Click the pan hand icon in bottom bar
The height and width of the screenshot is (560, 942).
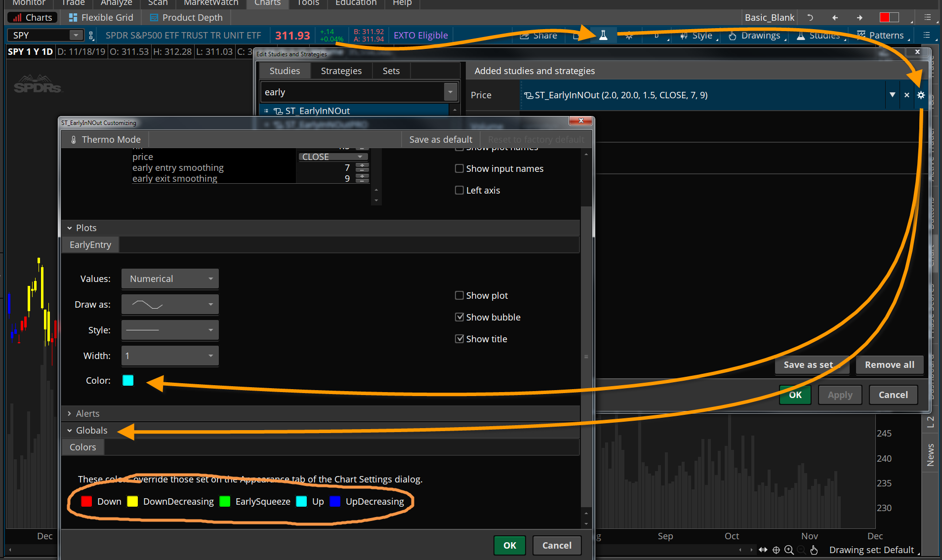pos(814,550)
